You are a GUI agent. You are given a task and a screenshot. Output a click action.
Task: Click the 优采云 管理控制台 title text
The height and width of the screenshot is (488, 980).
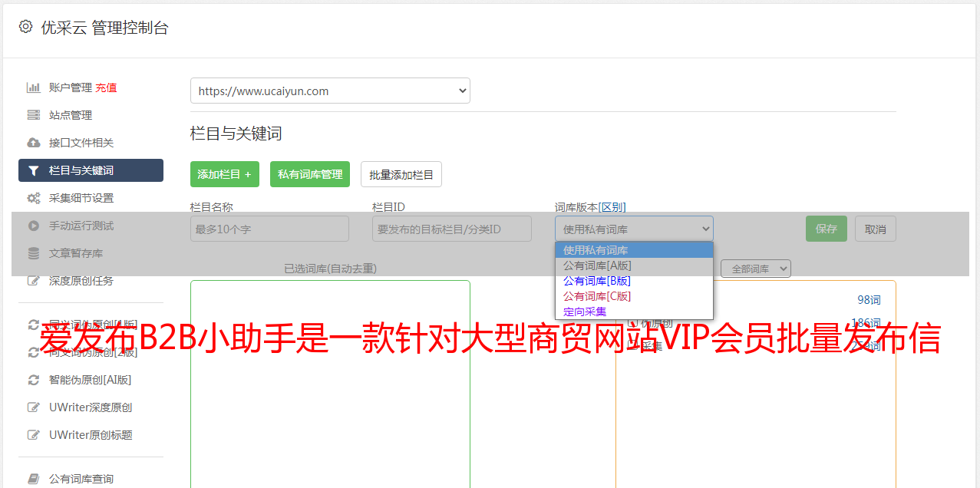coord(104,28)
